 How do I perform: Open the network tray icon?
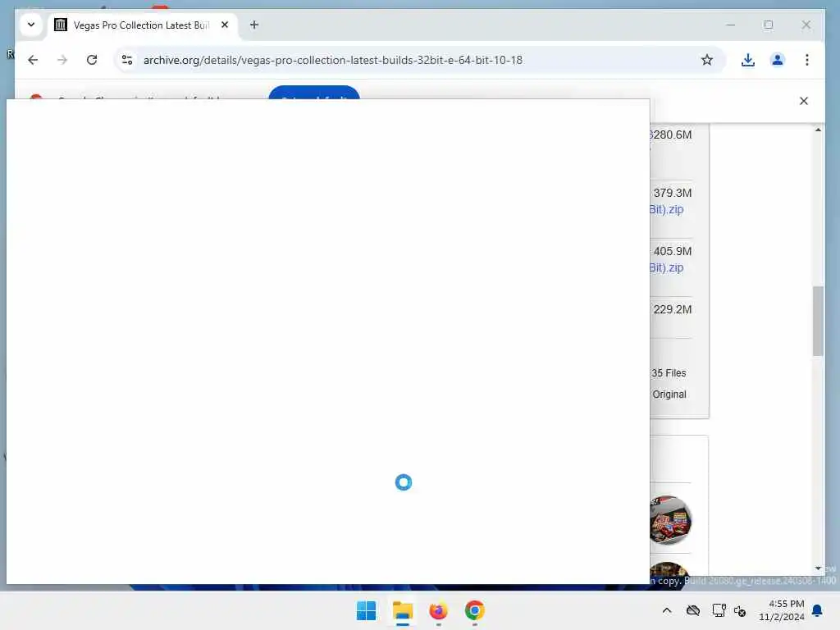coord(719,610)
